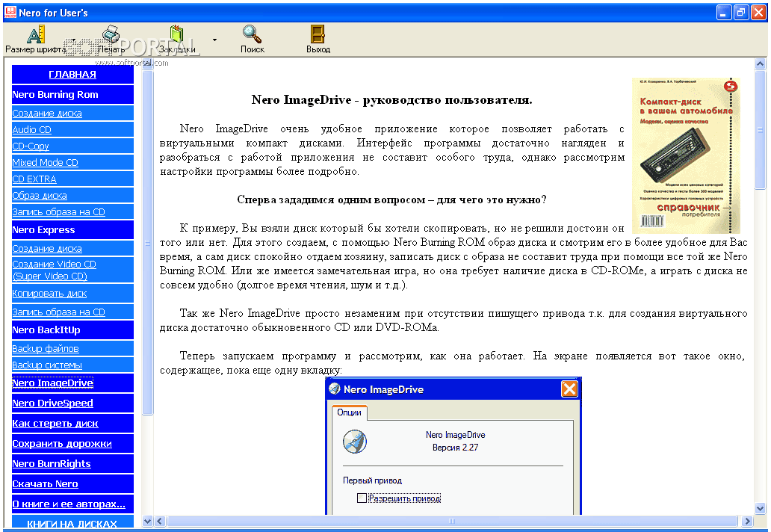Viewport: 771px width, 532px height.
Task: Open Создание диска under Nero Express
Action: [47, 248]
